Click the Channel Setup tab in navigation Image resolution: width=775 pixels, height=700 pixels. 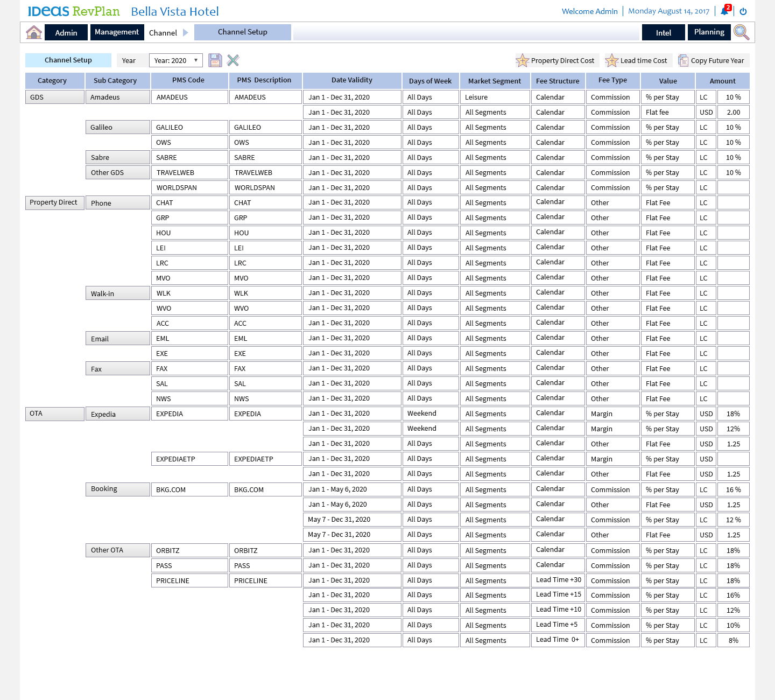(243, 32)
